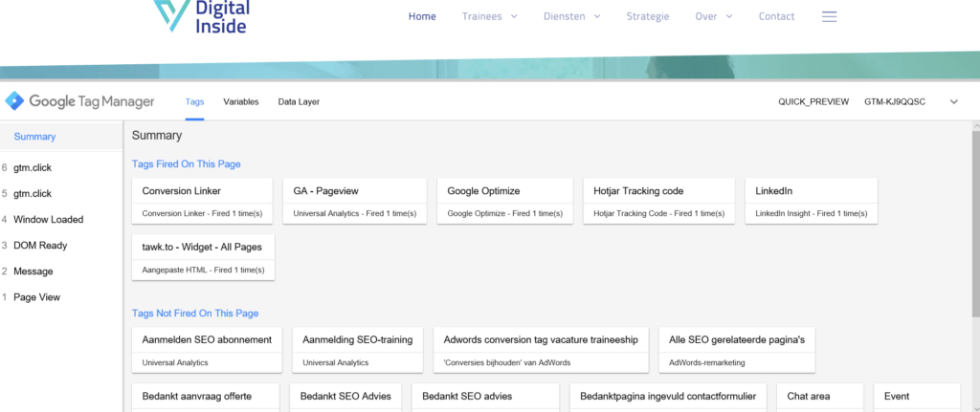
Task: Go to the Contact page
Action: point(777,17)
